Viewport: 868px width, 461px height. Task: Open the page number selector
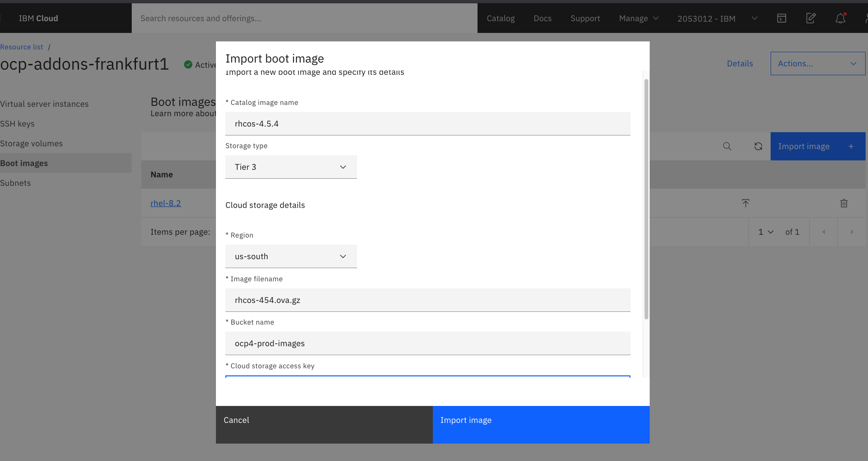[766, 232]
